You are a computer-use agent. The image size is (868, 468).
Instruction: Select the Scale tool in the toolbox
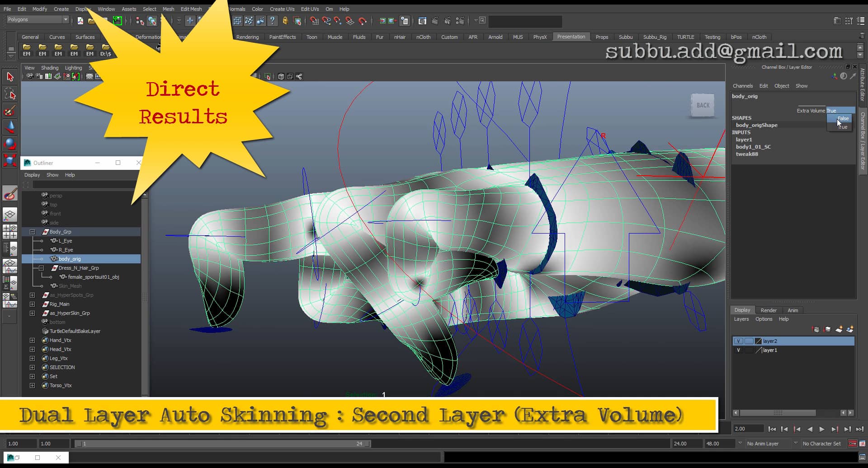[10, 160]
